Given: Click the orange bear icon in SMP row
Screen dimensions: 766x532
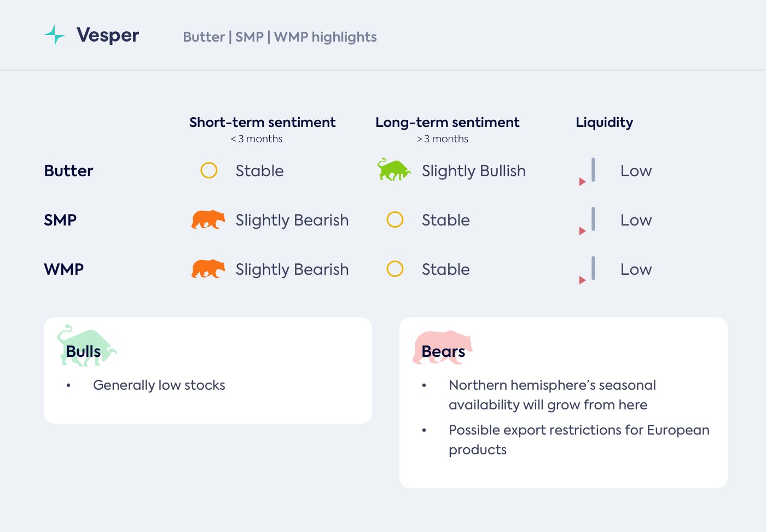Looking at the screenshot, I should point(208,219).
